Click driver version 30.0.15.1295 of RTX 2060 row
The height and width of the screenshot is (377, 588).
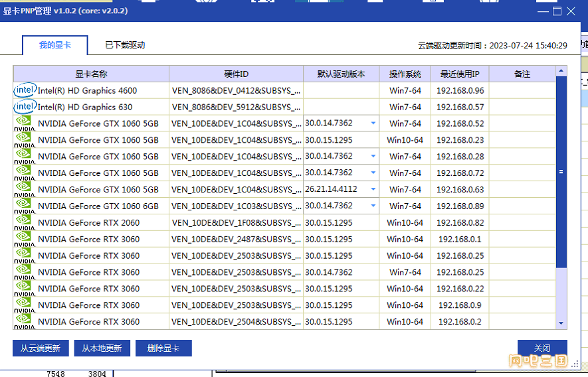[x=329, y=222]
